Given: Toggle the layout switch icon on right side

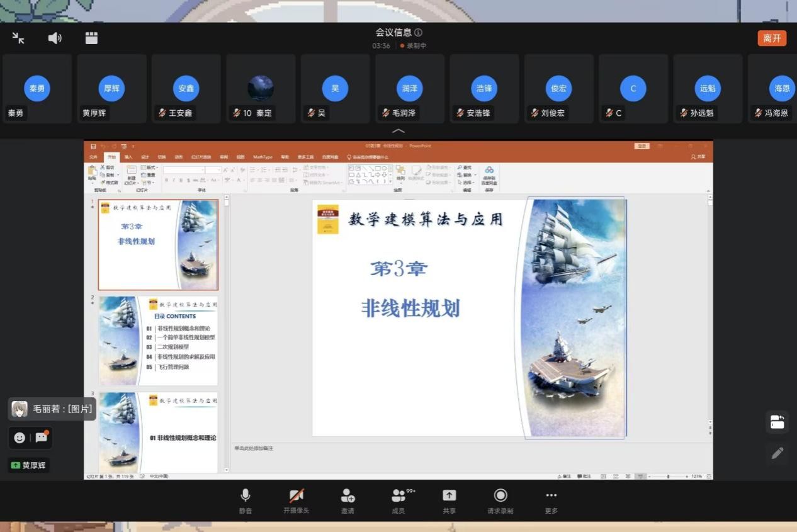Looking at the screenshot, I should 777,422.
